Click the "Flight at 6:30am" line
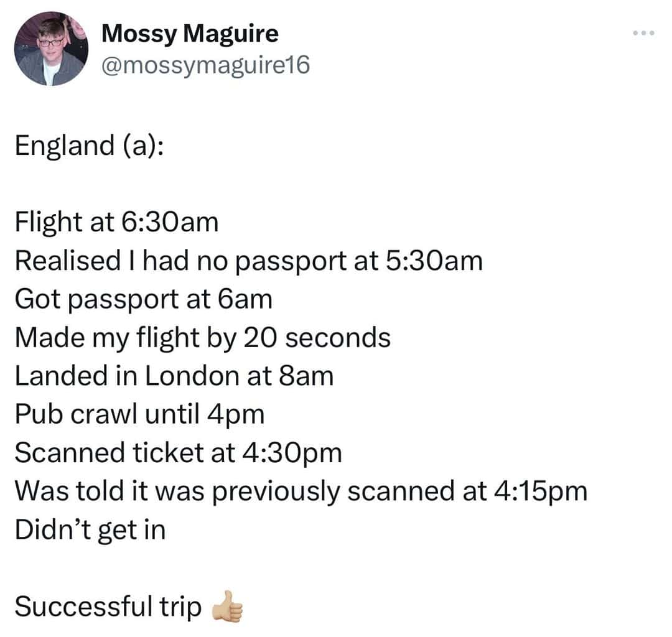This screenshot has height=637, width=672. (116, 222)
